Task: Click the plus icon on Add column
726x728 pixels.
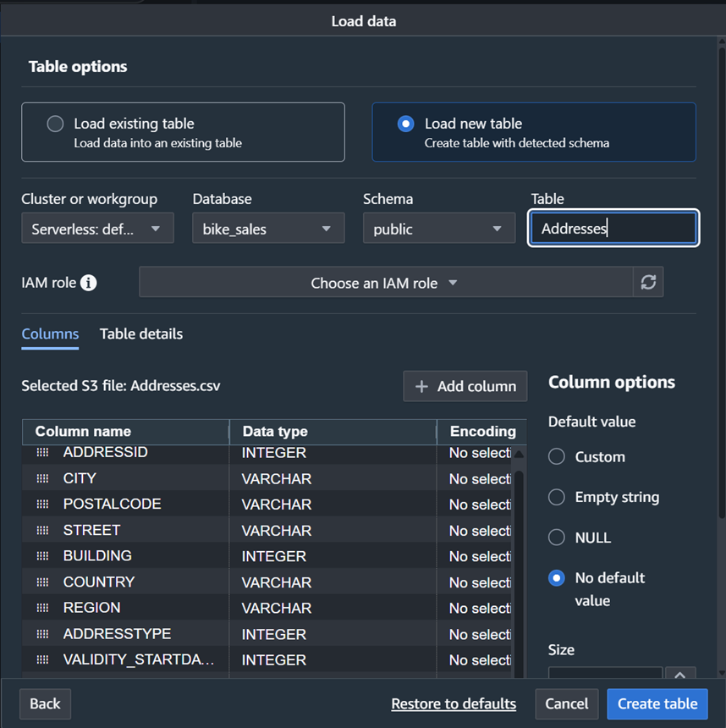Action: (421, 386)
